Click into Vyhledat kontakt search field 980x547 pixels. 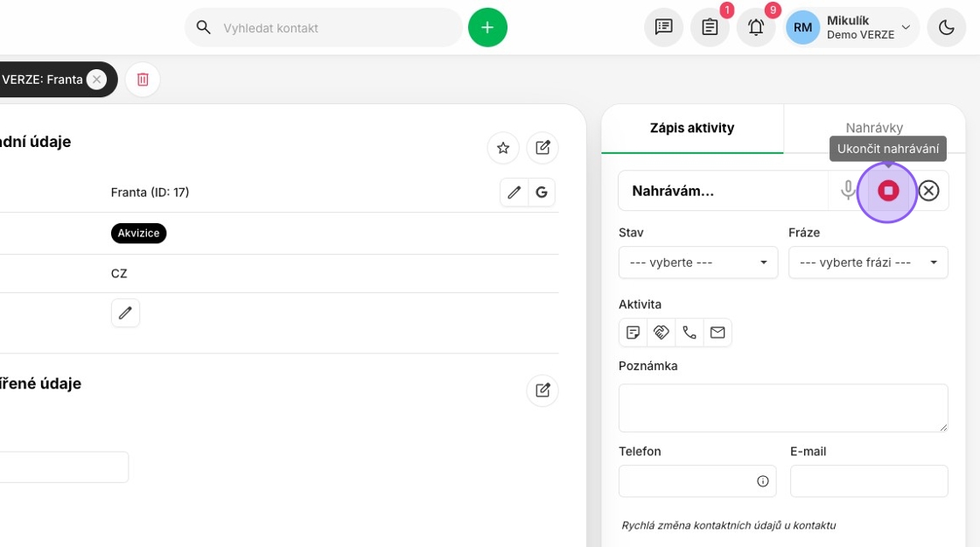click(x=324, y=27)
